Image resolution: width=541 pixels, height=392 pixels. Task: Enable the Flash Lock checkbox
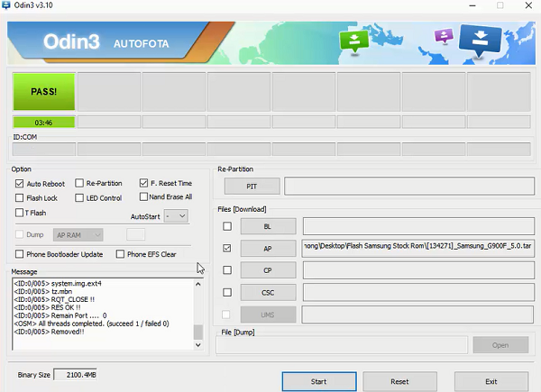pos(19,198)
